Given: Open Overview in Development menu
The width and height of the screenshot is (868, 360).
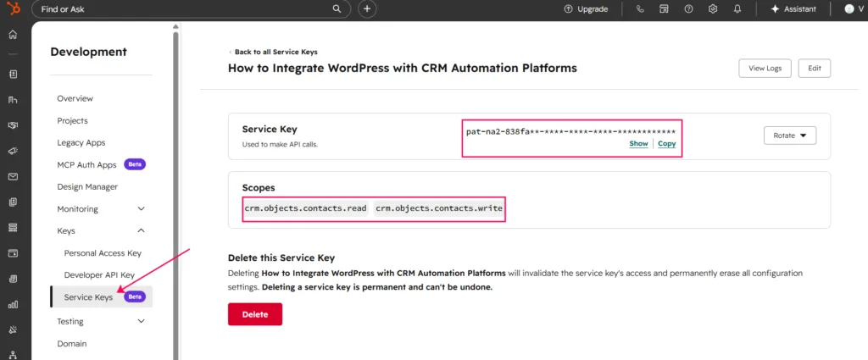Looking at the screenshot, I should (75, 98).
